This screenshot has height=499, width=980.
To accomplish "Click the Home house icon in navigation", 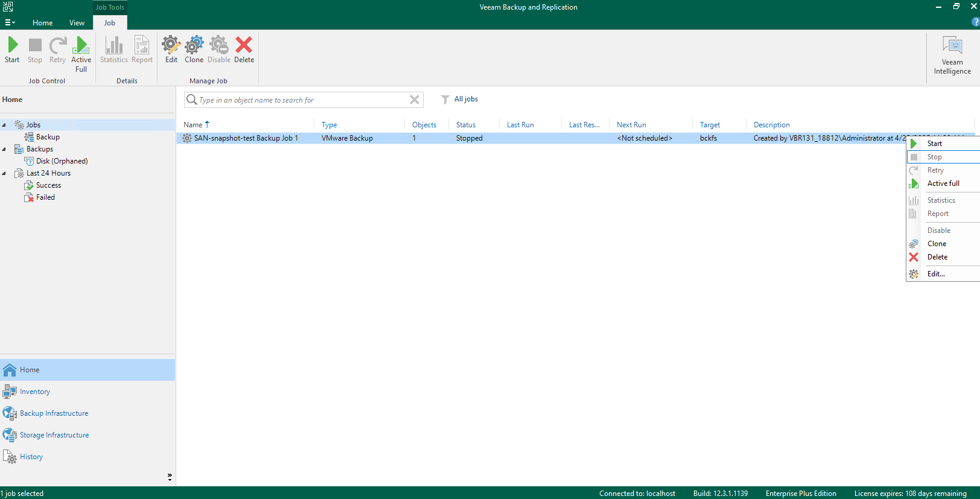I will [10, 370].
